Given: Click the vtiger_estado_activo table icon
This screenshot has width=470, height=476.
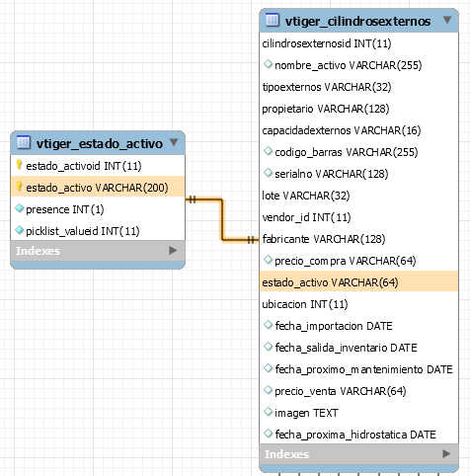Looking at the screenshot, I should click(x=24, y=142).
